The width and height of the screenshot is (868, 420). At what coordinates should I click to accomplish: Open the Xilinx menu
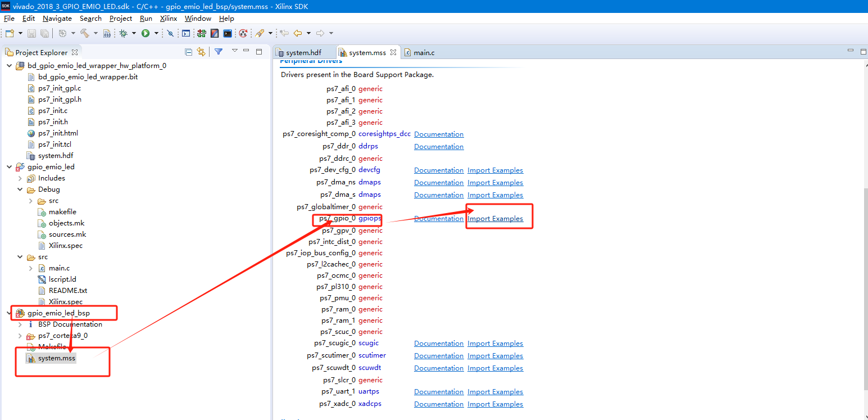point(169,19)
